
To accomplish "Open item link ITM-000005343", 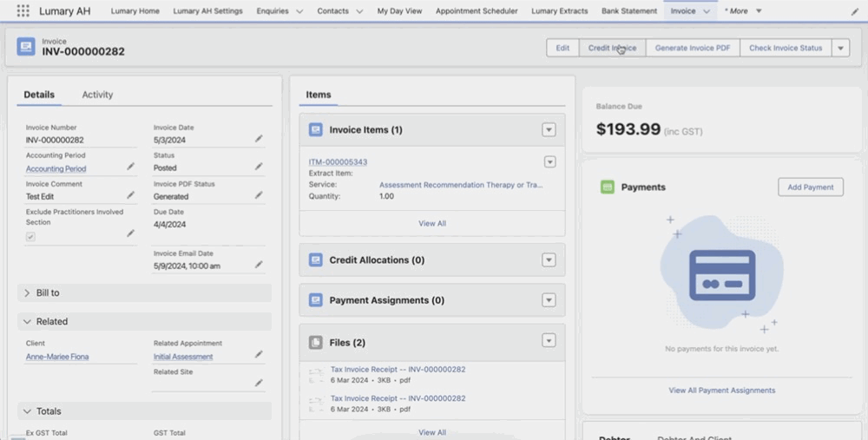I will pos(338,162).
